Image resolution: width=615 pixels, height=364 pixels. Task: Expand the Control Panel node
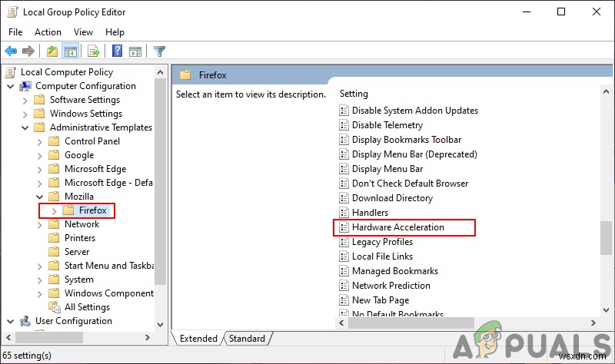pyautogui.click(x=40, y=142)
